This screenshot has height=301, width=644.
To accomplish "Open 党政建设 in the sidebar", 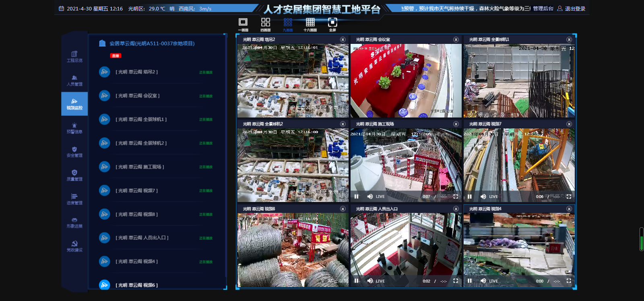I will point(74,246).
